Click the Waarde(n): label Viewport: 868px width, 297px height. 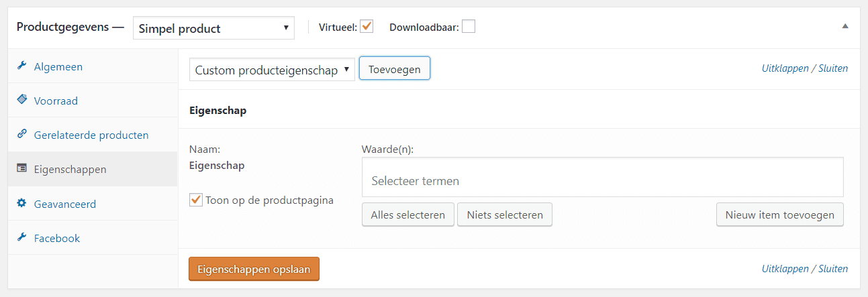click(x=387, y=150)
